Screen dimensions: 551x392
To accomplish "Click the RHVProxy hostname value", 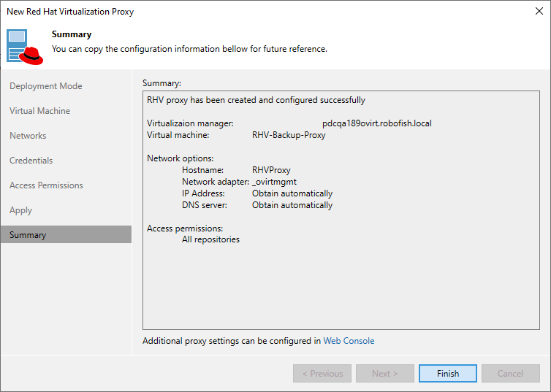I will click(x=271, y=170).
